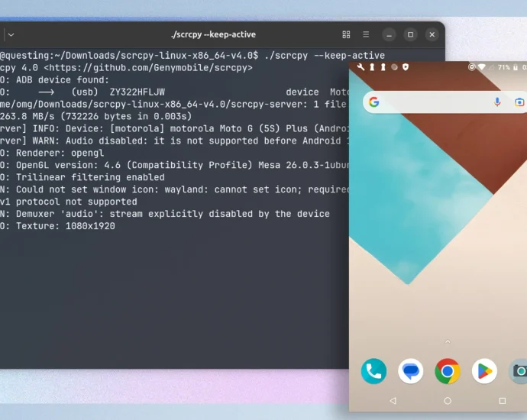Minimize the scrcpy terminal window
The image size is (527, 420).
(389, 34)
